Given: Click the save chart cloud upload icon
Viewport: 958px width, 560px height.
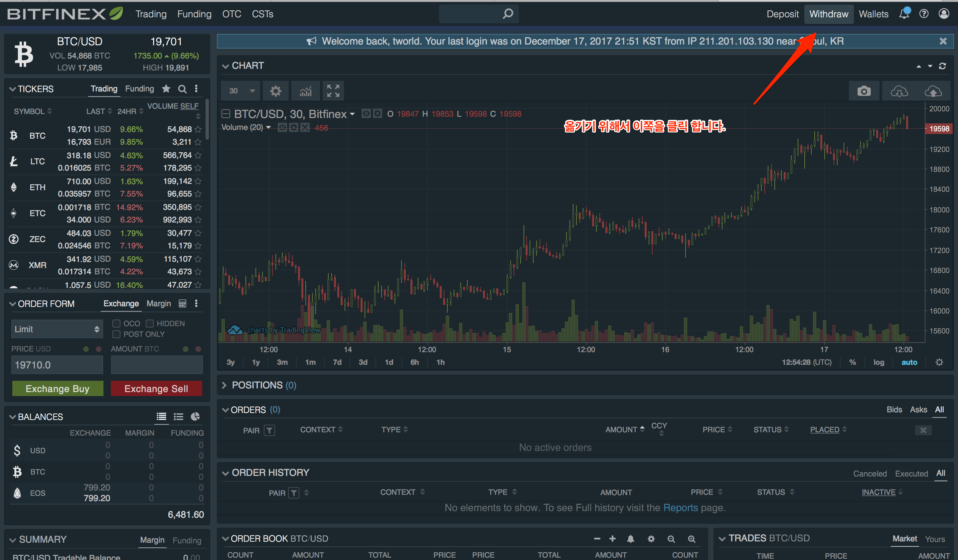Looking at the screenshot, I should pos(933,91).
